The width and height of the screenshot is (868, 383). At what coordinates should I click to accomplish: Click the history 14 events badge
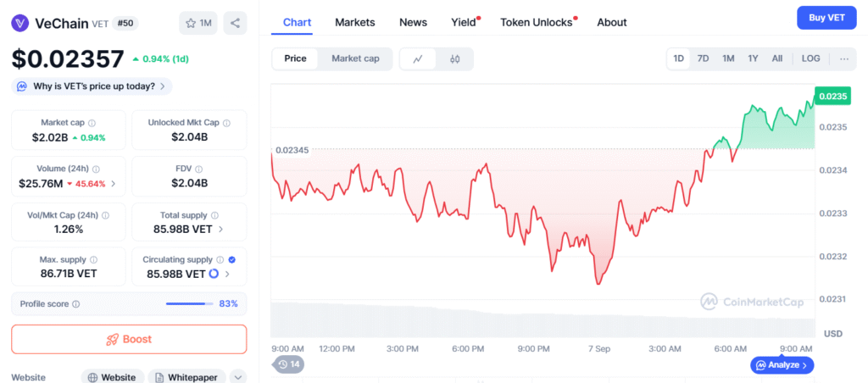[289, 364]
